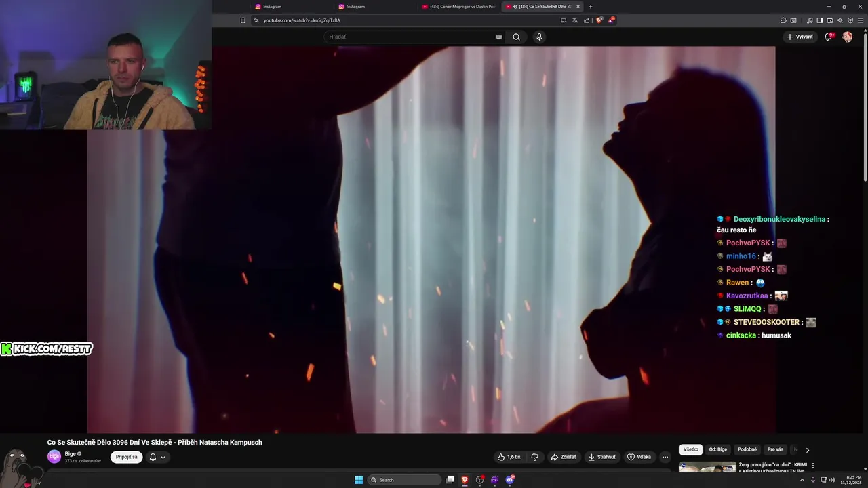Open the on-screen keyboard in search box

tap(499, 37)
